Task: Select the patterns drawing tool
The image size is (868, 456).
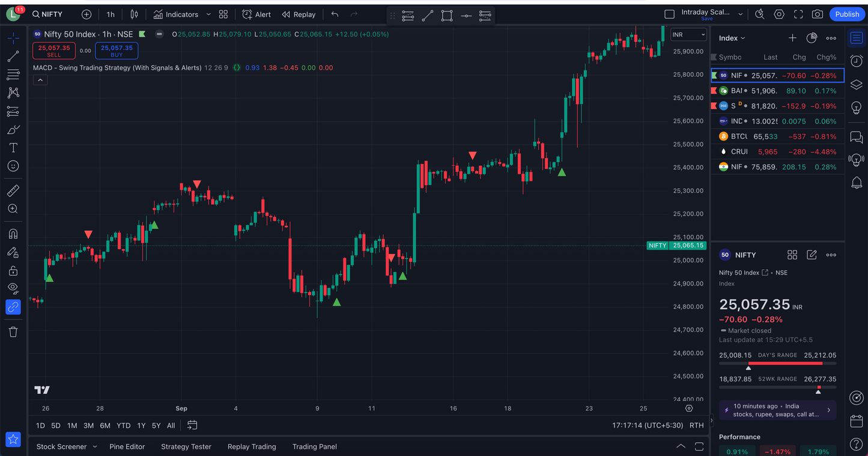Action: coord(13,93)
